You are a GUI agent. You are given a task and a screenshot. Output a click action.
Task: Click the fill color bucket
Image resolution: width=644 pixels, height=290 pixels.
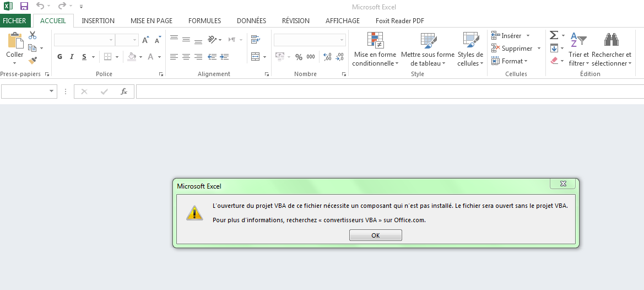(132, 57)
